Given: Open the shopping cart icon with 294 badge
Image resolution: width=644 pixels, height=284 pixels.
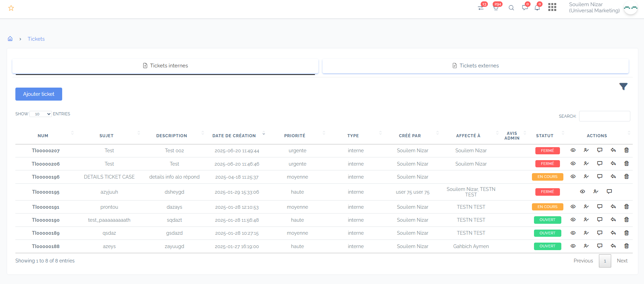Looking at the screenshot, I should 495,8.
